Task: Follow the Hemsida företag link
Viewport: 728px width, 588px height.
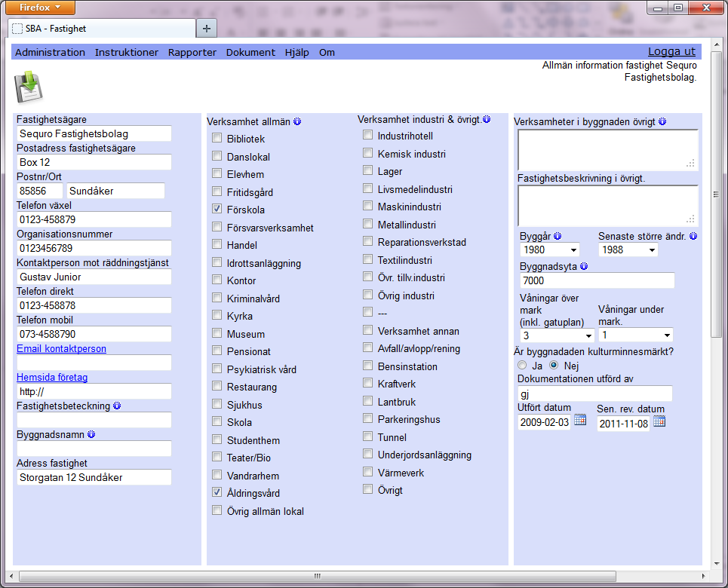Action: [x=52, y=378]
